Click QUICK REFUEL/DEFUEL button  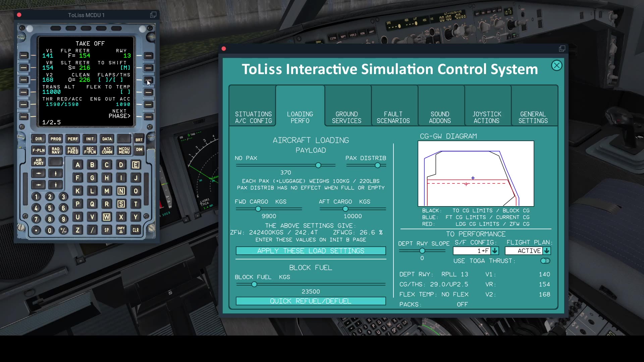(311, 301)
